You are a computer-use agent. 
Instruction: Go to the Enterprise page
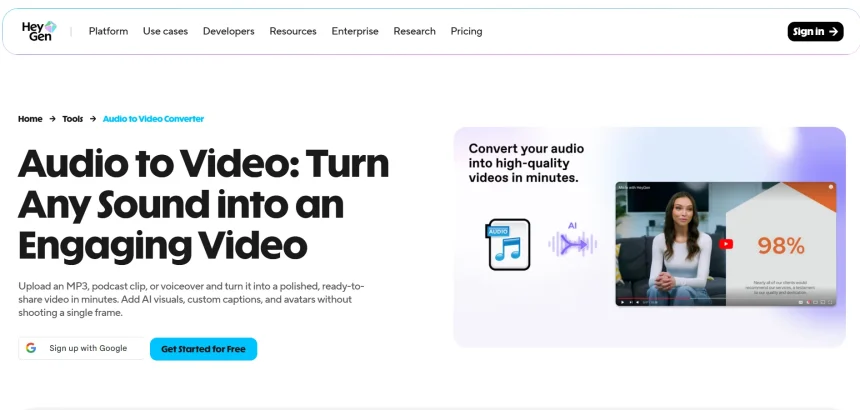355,31
